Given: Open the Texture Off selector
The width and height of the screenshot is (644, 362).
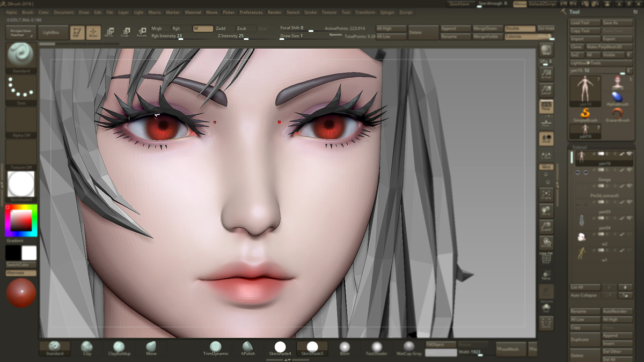Looking at the screenshot, I should (21, 154).
